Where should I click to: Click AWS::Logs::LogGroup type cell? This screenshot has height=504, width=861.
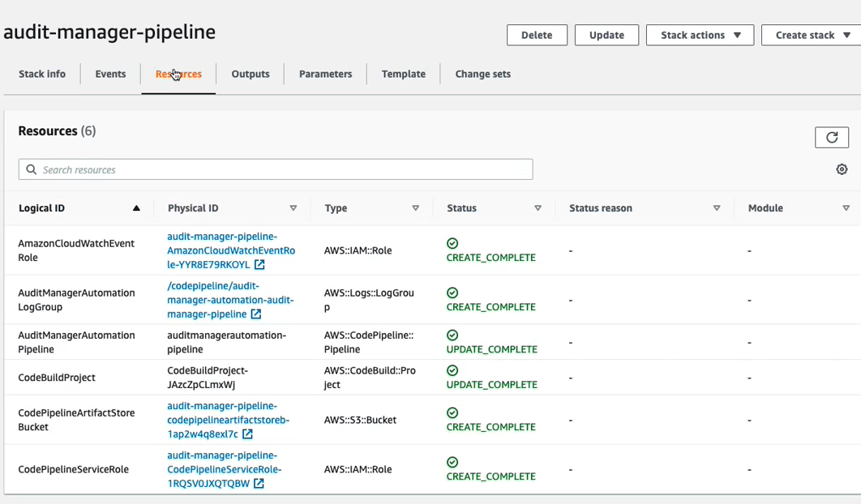coord(369,300)
